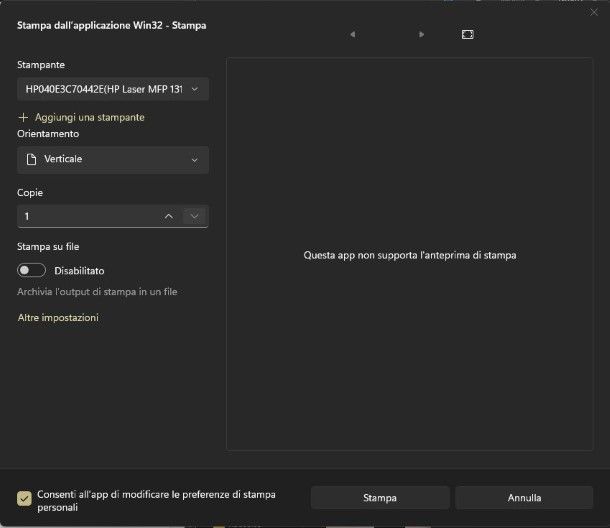Screen dimensions: 610x528
Task: Enable the Stampa su file toggle
Action: point(32,270)
